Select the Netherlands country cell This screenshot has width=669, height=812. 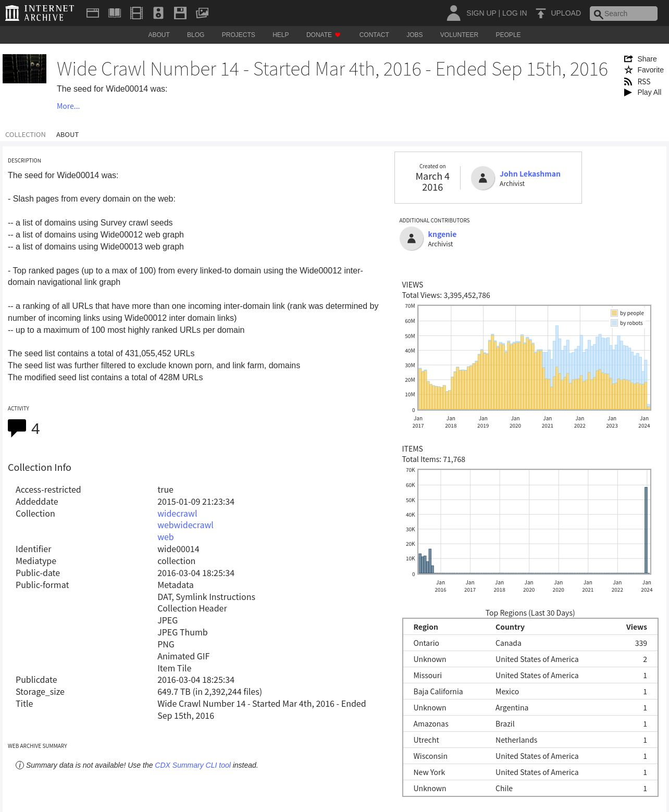coord(516,740)
